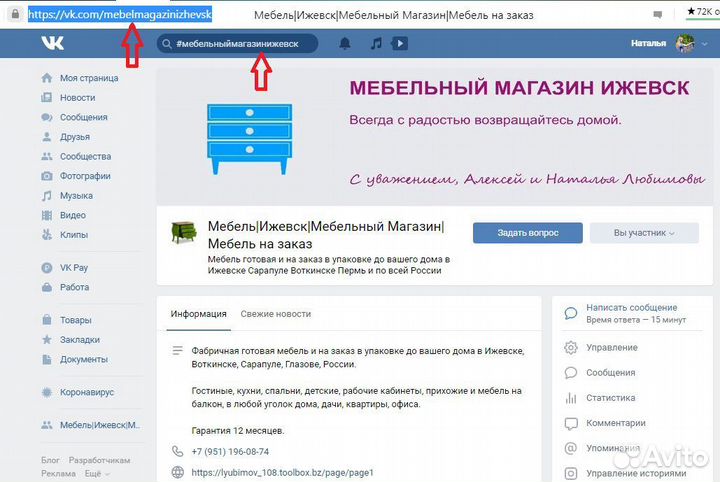Click the Задать вопрос button

click(x=528, y=233)
